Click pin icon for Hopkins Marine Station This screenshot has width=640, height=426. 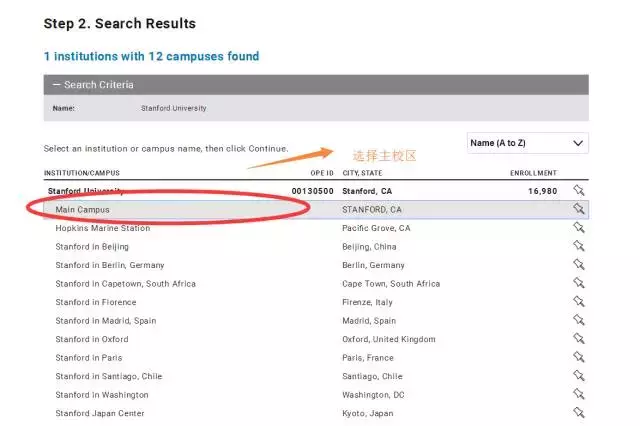(x=578, y=228)
